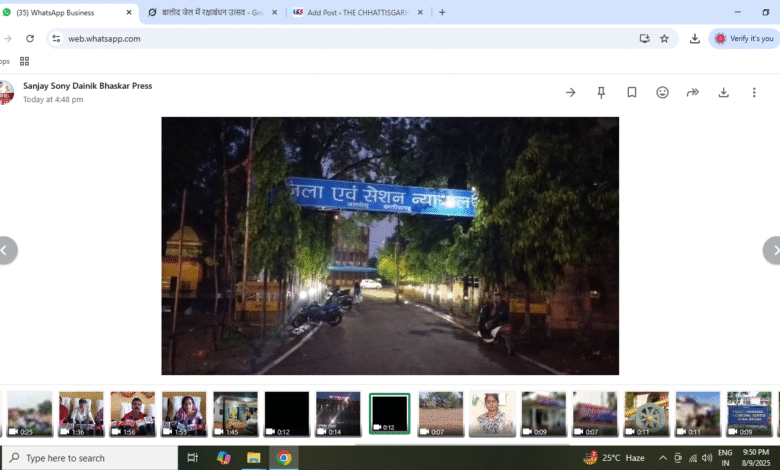The width and height of the screenshot is (780, 470).
Task: React with the emoji smiley icon
Action: pos(662,92)
